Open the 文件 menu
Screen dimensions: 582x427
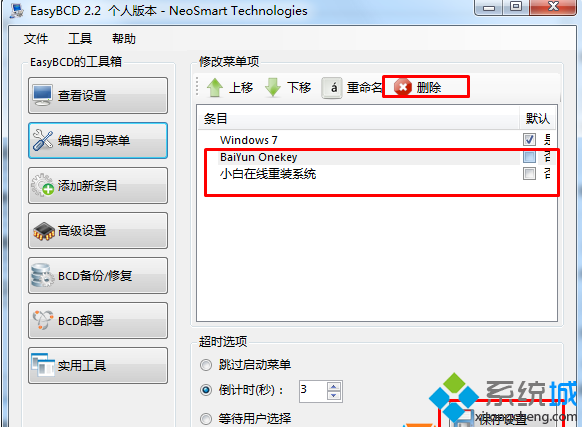(x=36, y=39)
